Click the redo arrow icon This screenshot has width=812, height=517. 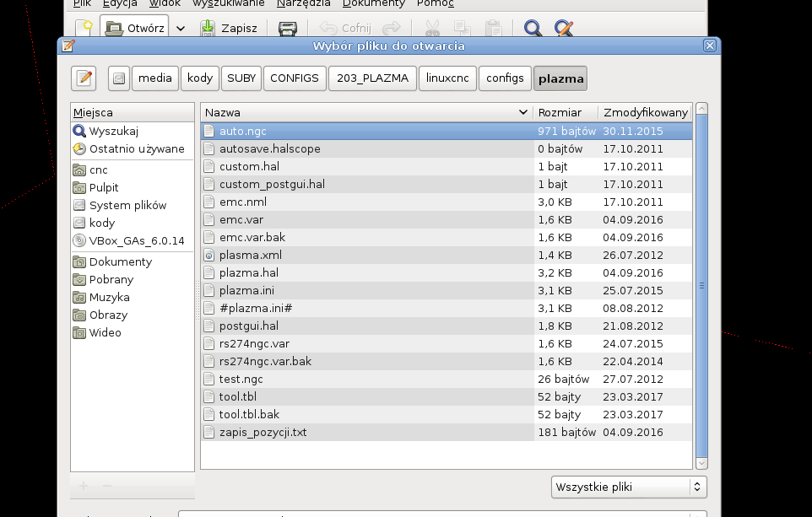[x=392, y=28]
